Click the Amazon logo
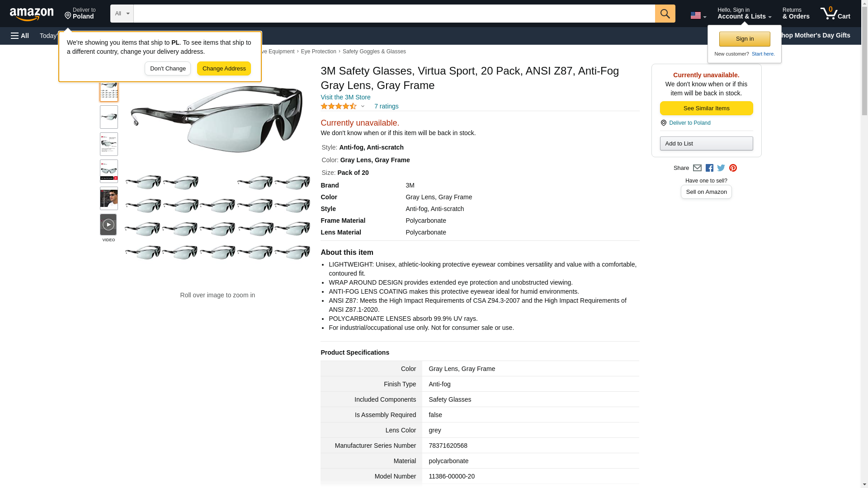Screen dimensions: 868x488 point(32,14)
